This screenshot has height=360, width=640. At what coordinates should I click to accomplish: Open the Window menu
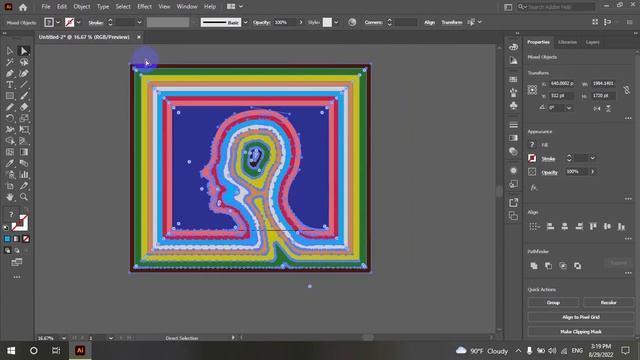point(187,7)
